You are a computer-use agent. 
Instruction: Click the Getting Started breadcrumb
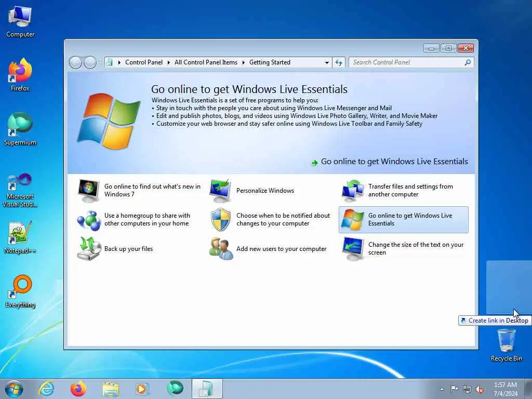click(270, 62)
